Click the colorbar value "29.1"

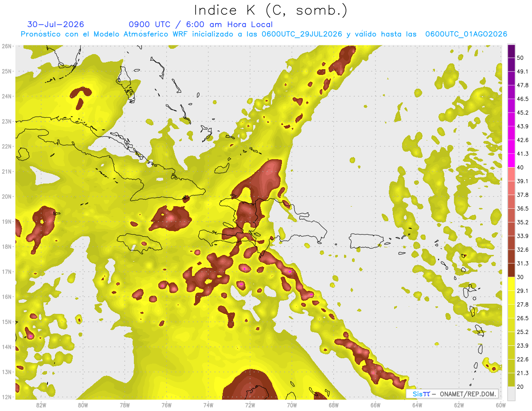coord(522,291)
